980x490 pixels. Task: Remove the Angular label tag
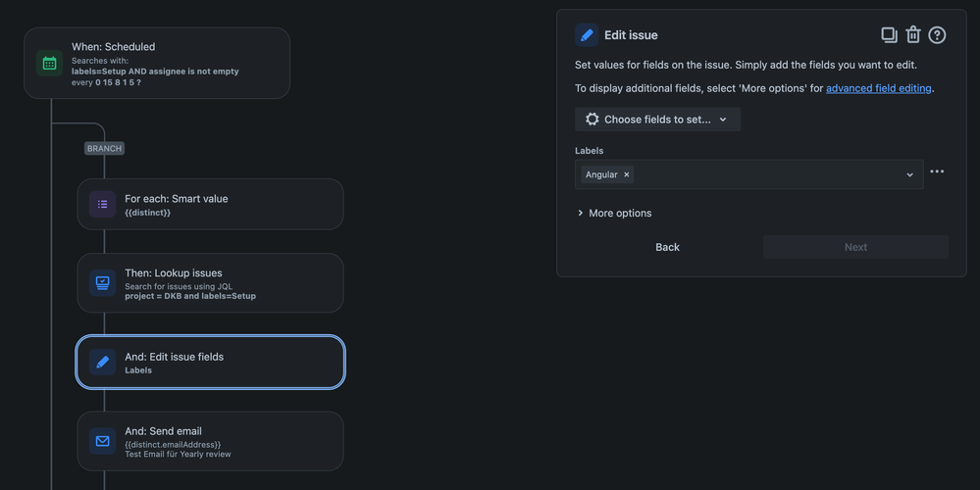(x=626, y=174)
